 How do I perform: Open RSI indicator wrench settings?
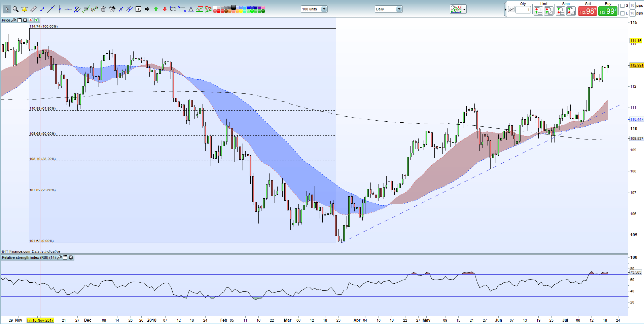pos(60,257)
